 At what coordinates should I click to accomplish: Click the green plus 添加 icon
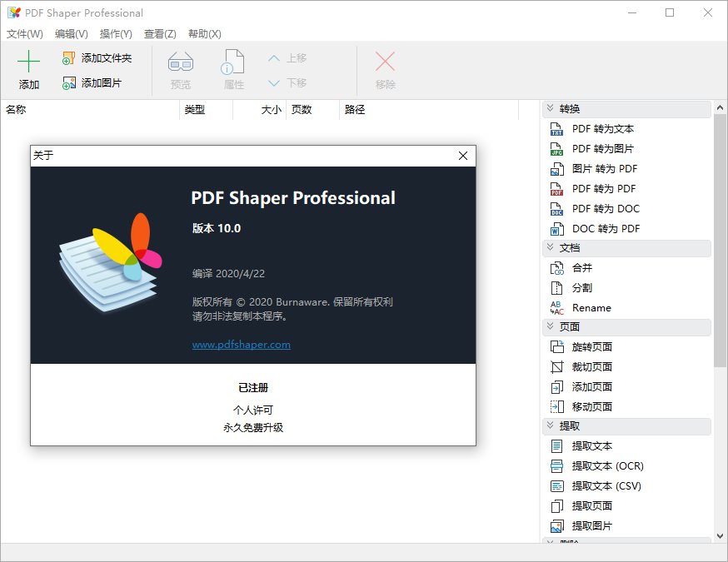[x=28, y=62]
